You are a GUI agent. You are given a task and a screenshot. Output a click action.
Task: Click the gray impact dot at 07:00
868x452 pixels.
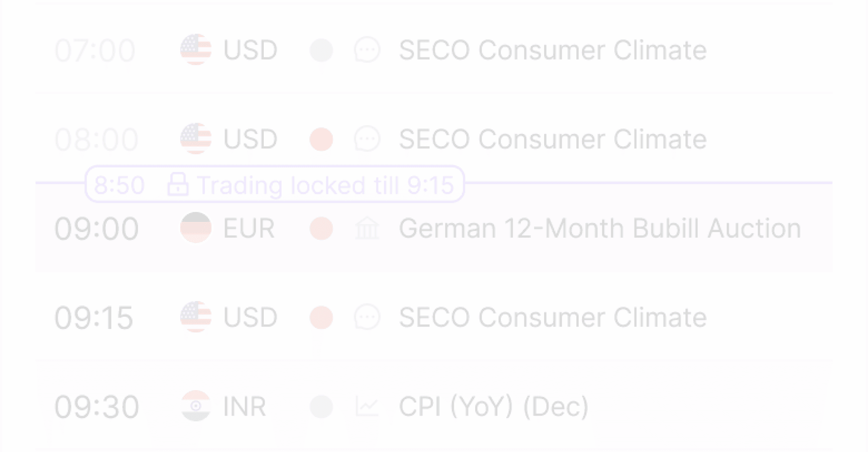[x=321, y=50]
